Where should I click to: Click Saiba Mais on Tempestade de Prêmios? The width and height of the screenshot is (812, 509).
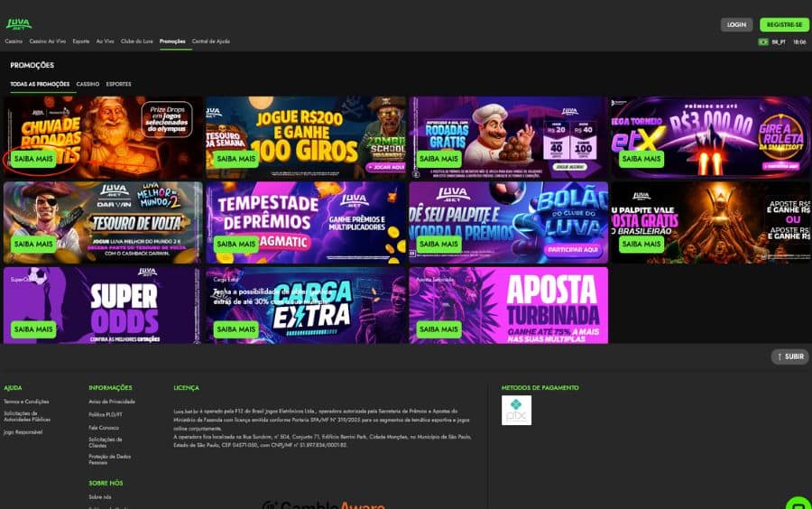tap(235, 244)
